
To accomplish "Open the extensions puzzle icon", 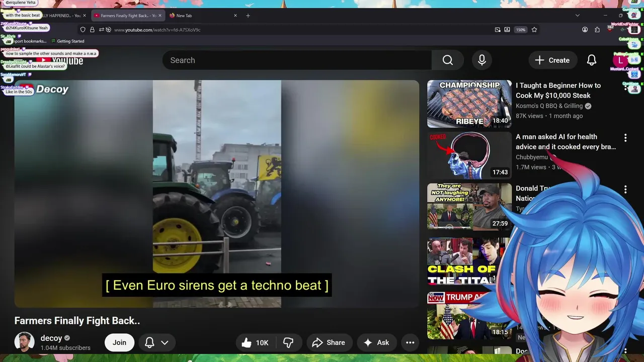I will tap(597, 30).
